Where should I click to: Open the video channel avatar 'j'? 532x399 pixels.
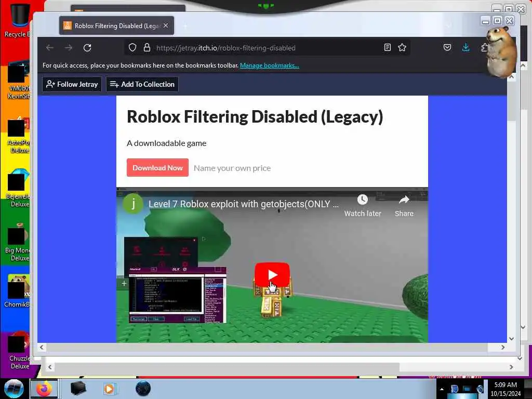[x=132, y=204]
